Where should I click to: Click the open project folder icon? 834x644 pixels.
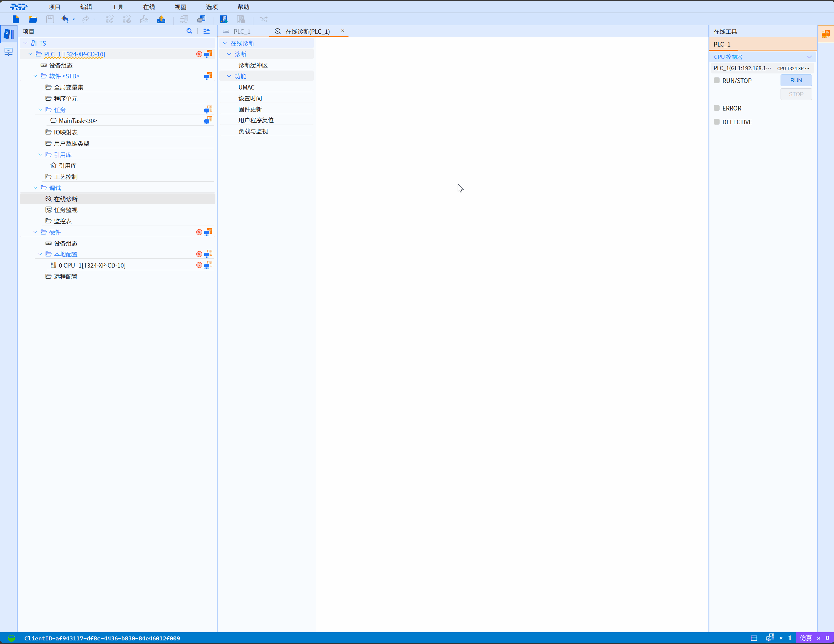click(x=33, y=19)
